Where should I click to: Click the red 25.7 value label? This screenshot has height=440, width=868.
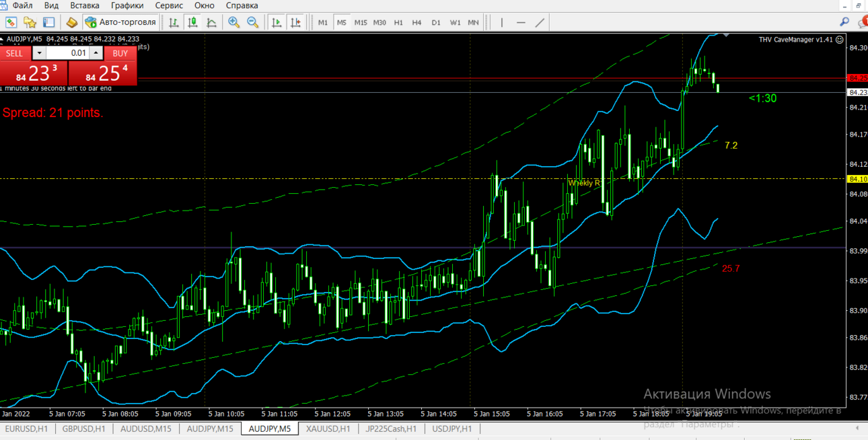coord(731,268)
